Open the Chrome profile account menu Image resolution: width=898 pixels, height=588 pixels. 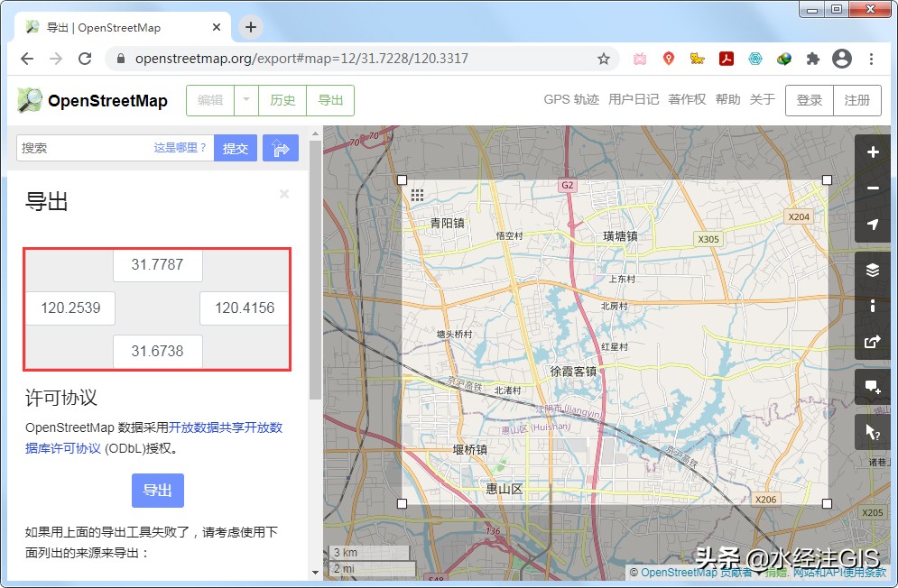pos(842,59)
